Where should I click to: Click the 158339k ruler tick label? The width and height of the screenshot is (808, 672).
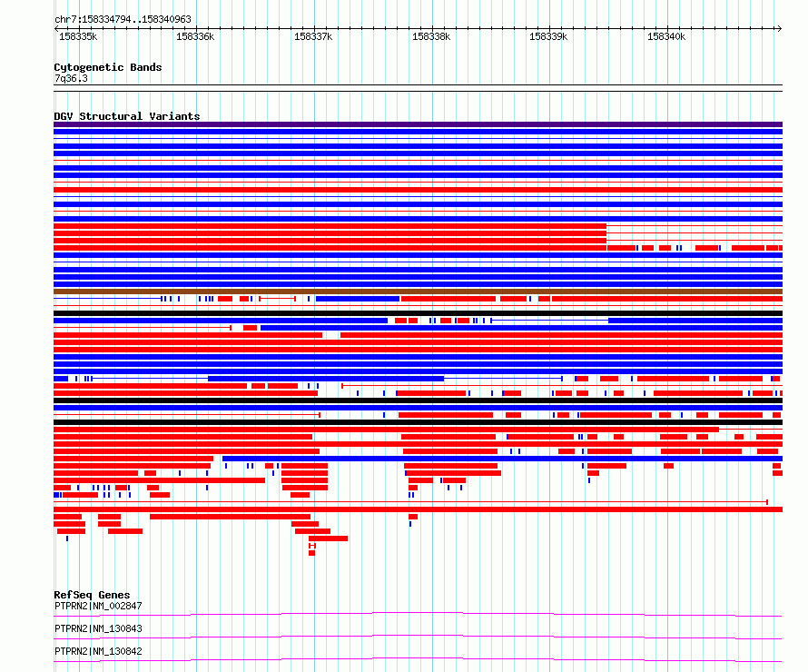click(548, 36)
